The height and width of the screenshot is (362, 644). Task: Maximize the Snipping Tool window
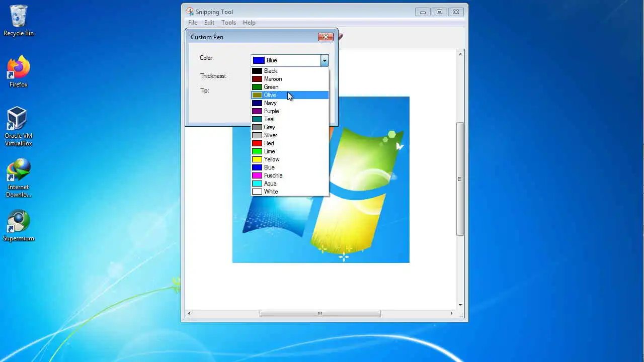pyautogui.click(x=439, y=12)
